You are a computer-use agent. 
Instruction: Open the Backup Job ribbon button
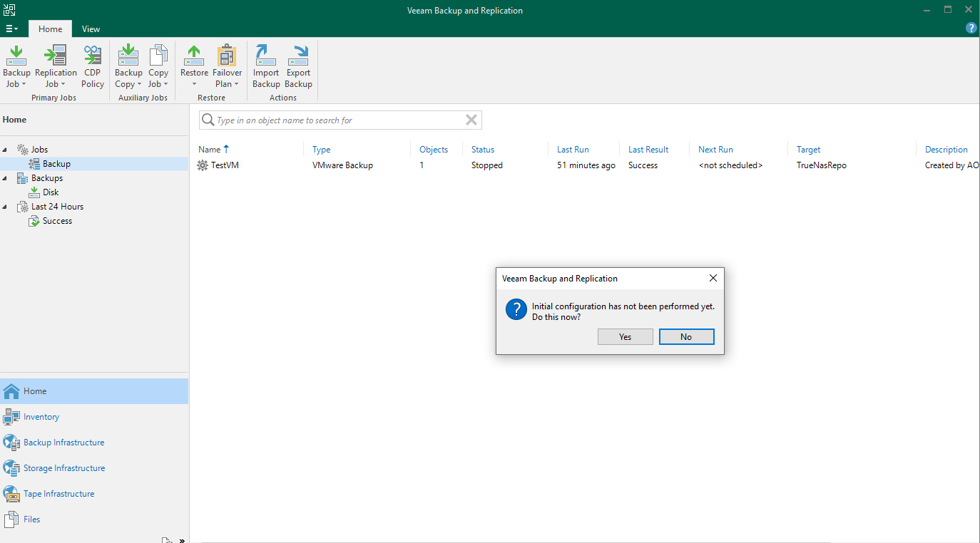16,66
